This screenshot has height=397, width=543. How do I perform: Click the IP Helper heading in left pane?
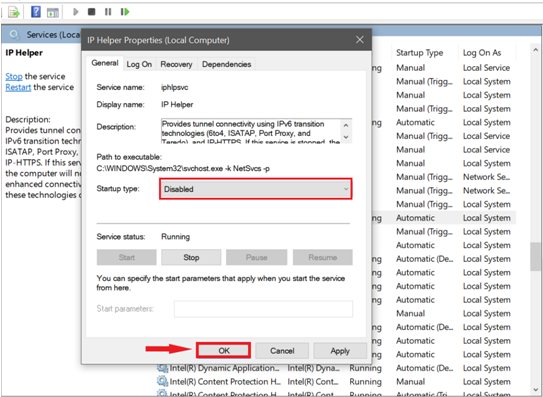(24, 53)
